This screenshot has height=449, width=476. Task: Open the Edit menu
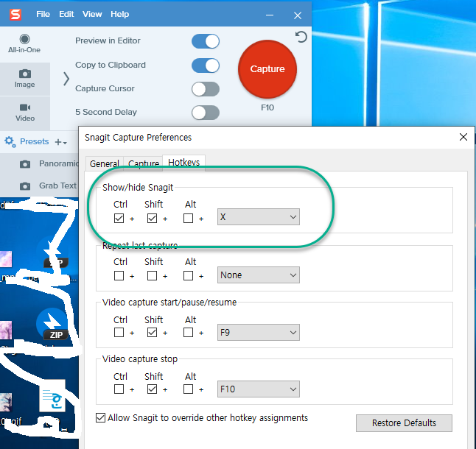66,14
